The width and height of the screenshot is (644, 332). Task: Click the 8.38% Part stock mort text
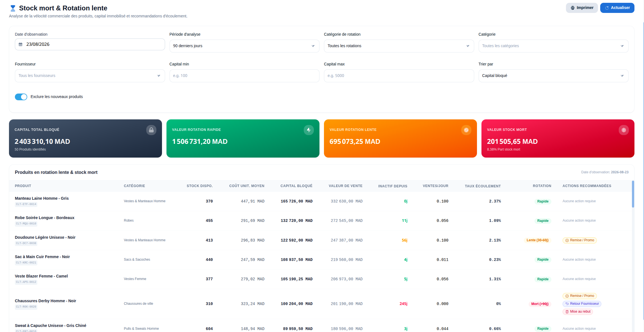(504, 150)
